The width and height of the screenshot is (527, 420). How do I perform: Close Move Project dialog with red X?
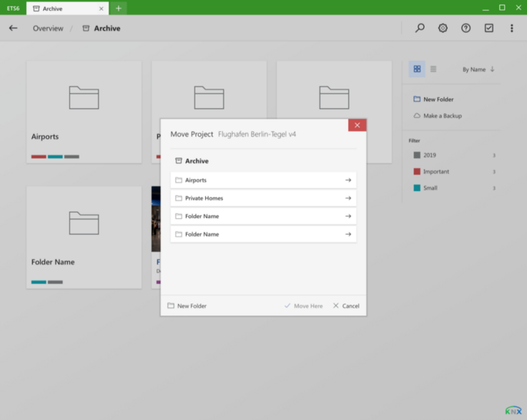tap(357, 125)
